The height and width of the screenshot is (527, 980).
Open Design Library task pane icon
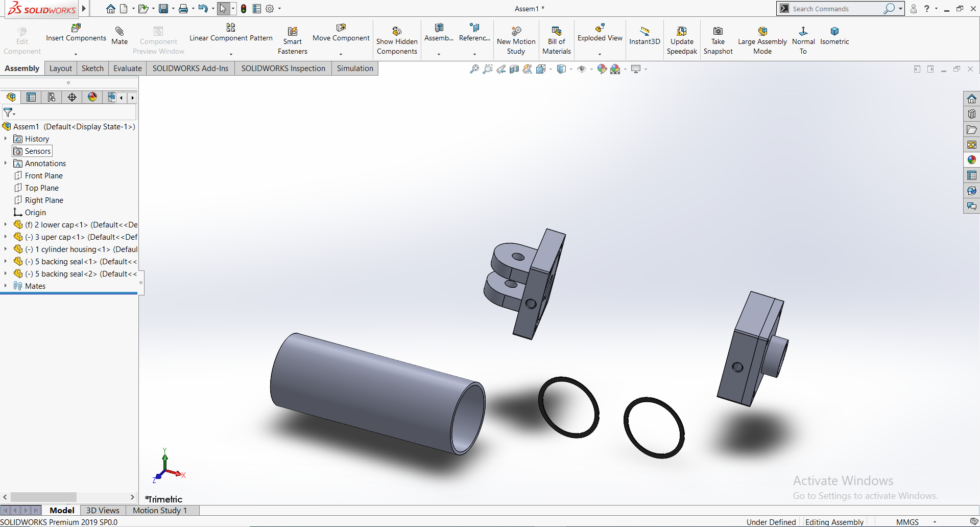point(971,114)
